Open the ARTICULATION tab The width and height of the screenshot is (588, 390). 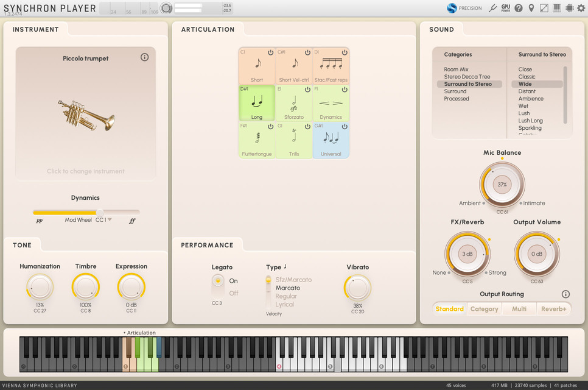[208, 29]
